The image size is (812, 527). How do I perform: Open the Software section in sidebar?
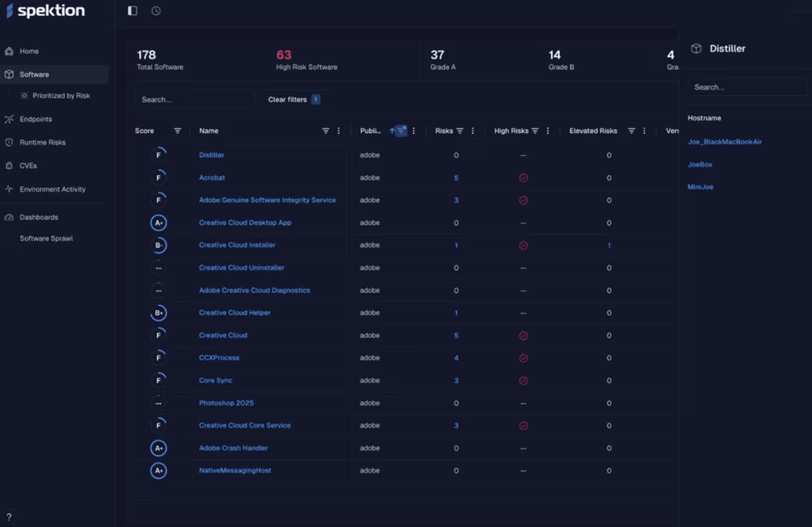pyautogui.click(x=34, y=74)
